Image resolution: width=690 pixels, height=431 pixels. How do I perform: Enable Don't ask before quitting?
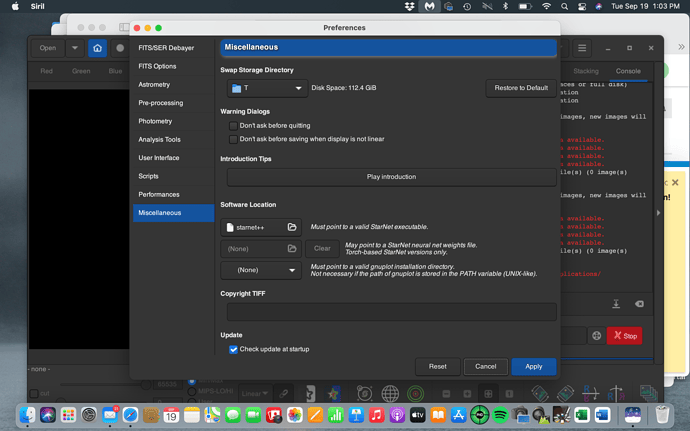click(x=233, y=126)
